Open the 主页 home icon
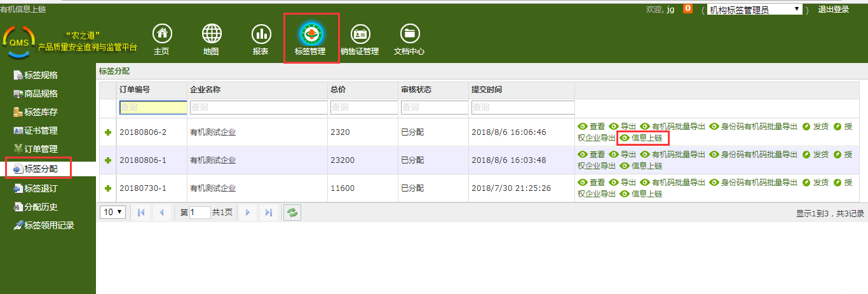868x294 pixels. coord(163,34)
